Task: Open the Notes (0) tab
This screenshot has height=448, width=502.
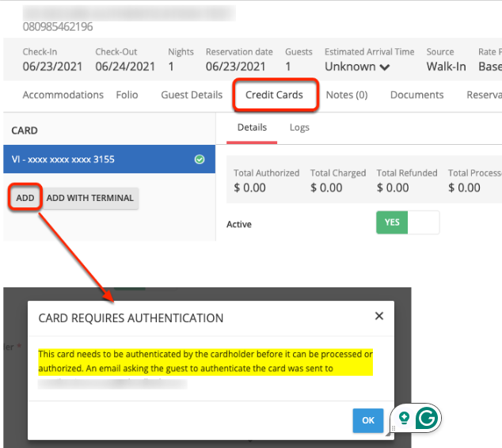Action: tap(347, 95)
